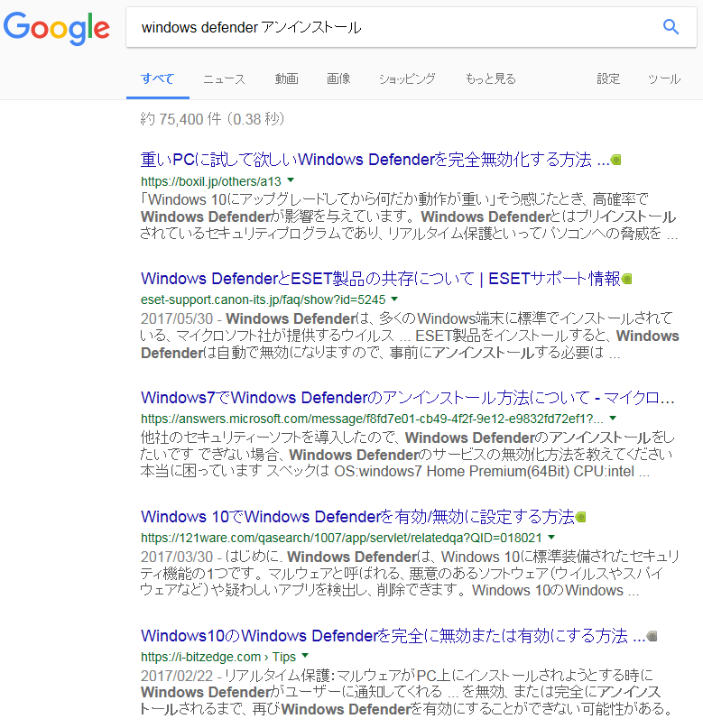
Task: Click URL text https://i-bitzedge.com › Tips
Action: 218,657
